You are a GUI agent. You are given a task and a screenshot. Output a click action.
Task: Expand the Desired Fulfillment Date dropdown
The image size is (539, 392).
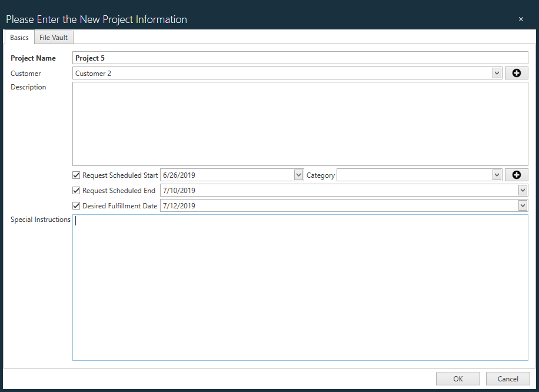coord(523,205)
